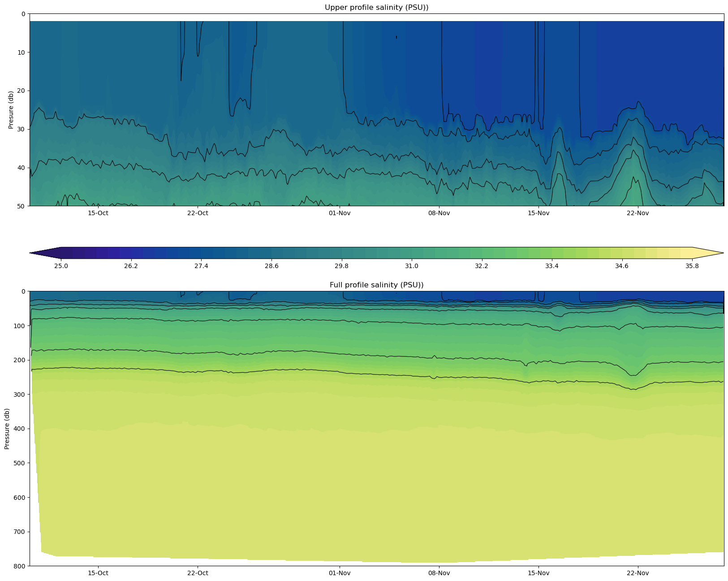The height and width of the screenshot is (581, 728).
Task: Choose the 33.4 colorbar tick label
Action: (x=551, y=266)
